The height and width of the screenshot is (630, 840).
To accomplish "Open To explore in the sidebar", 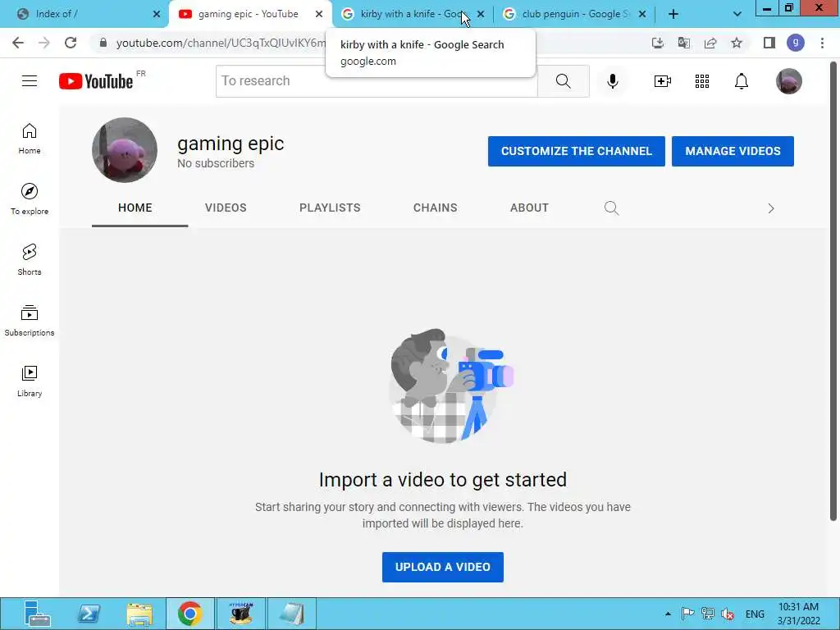I will (30, 199).
